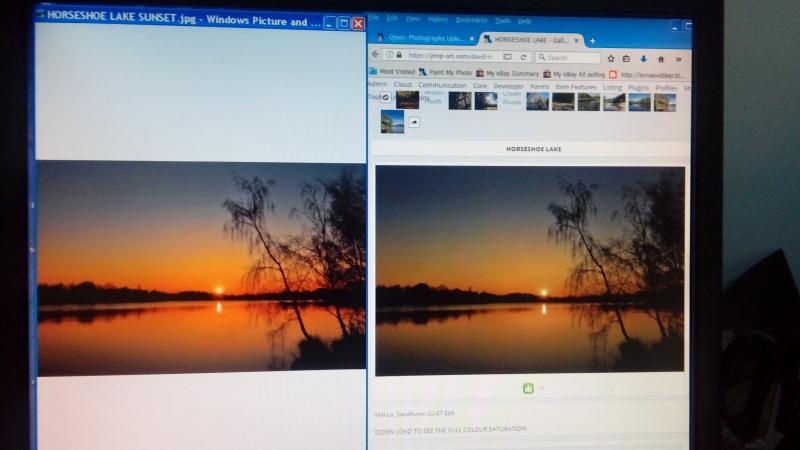Open the first dark sunset gallery thumbnail
The image size is (800, 450).
(x=407, y=100)
